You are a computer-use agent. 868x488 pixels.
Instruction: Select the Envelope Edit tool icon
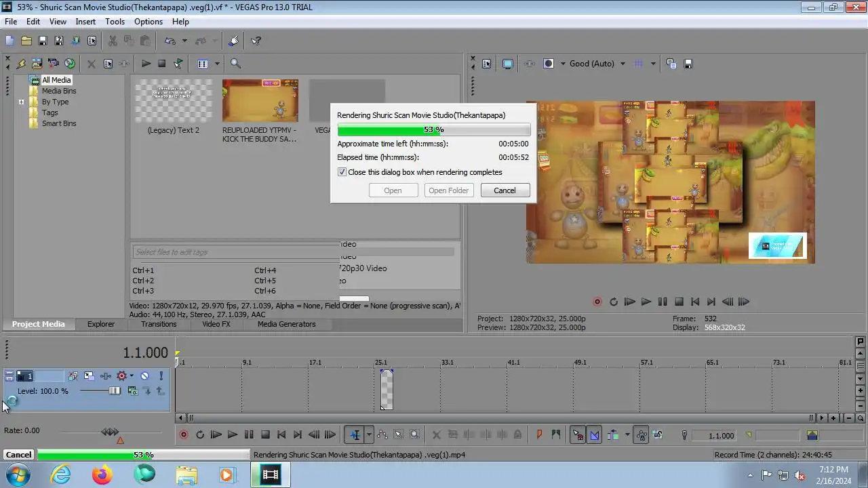click(x=382, y=435)
